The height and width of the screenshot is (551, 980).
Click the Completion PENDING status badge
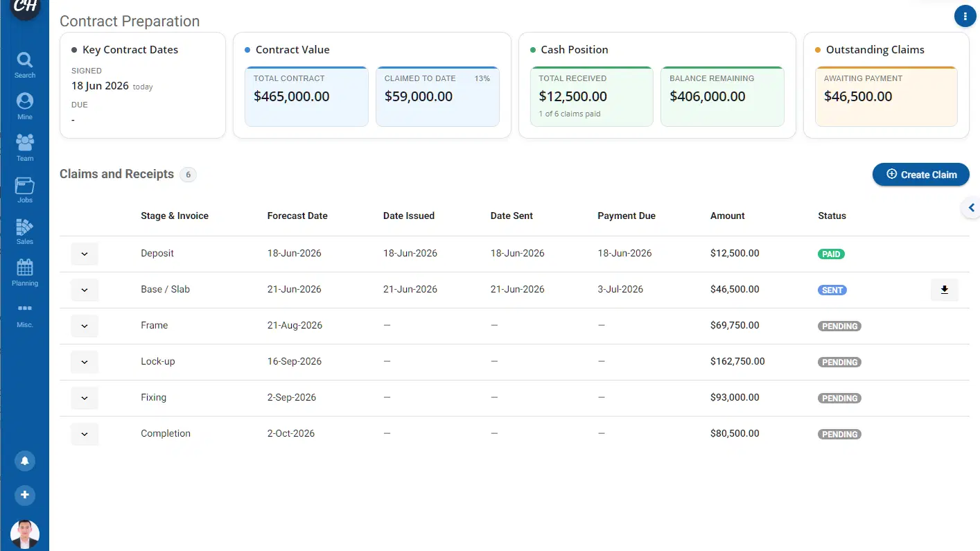coord(839,435)
